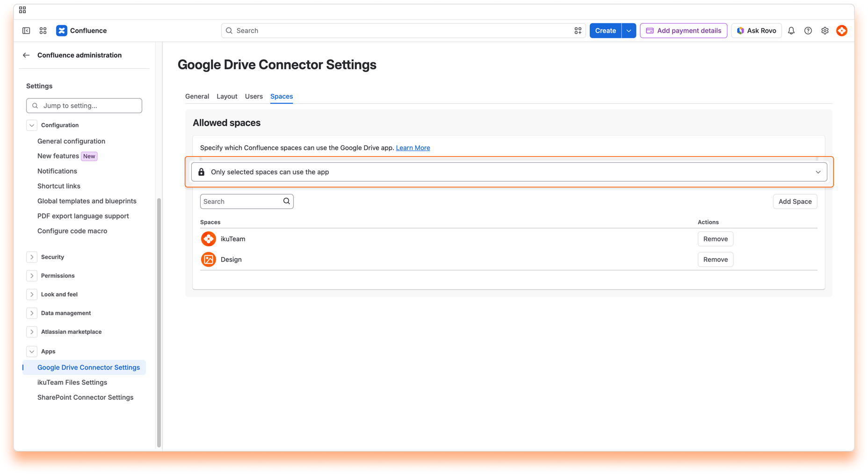The height and width of the screenshot is (474, 868).
Task: Open the notifications bell
Action: (x=791, y=30)
